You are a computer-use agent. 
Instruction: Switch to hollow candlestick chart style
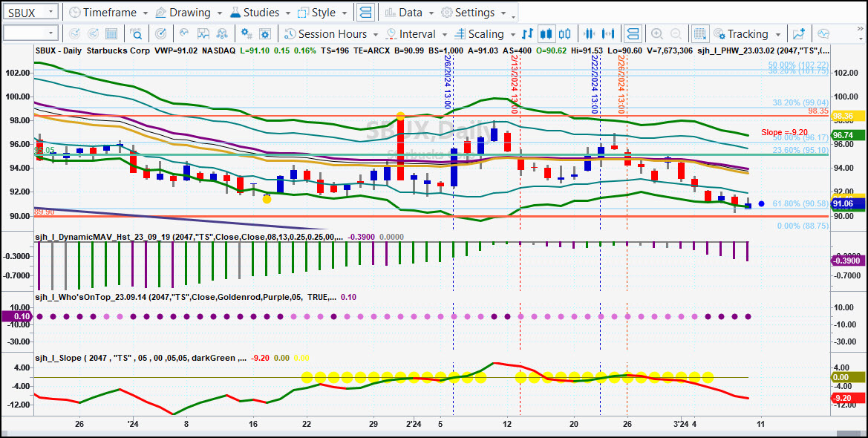564,33
